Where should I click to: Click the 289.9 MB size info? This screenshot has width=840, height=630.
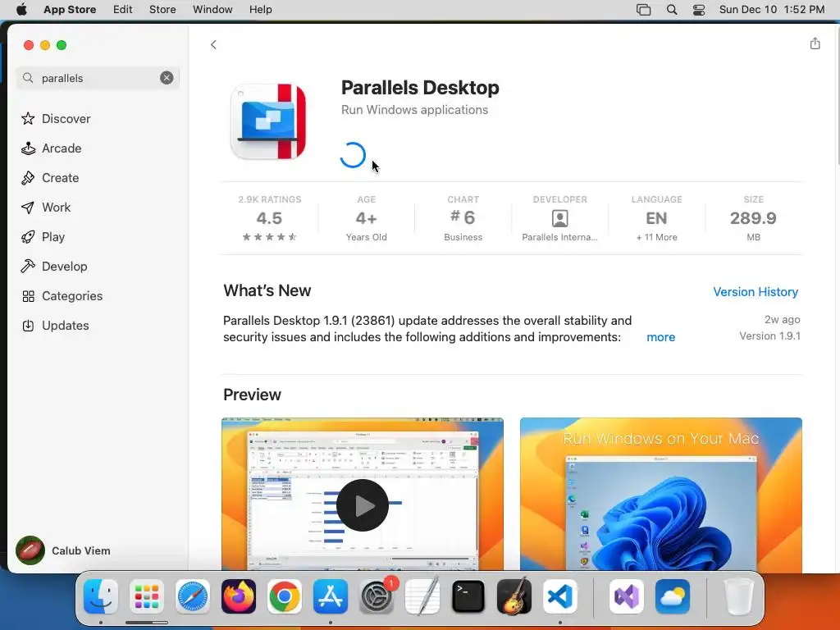click(x=753, y=218)
